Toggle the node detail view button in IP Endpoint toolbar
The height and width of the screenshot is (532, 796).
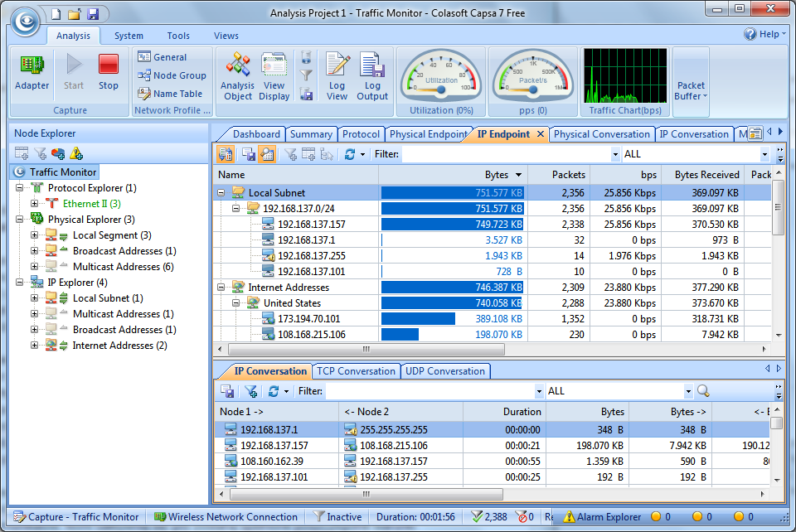[226, 154]
